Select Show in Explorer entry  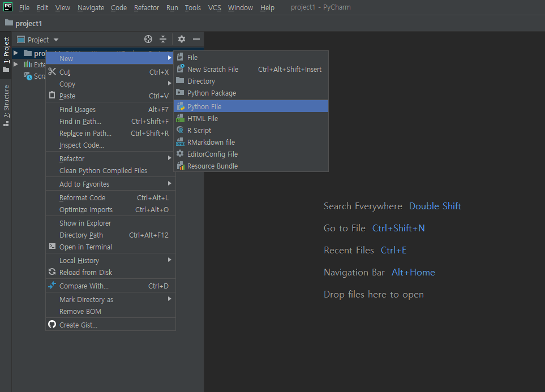tap(110, 223)
